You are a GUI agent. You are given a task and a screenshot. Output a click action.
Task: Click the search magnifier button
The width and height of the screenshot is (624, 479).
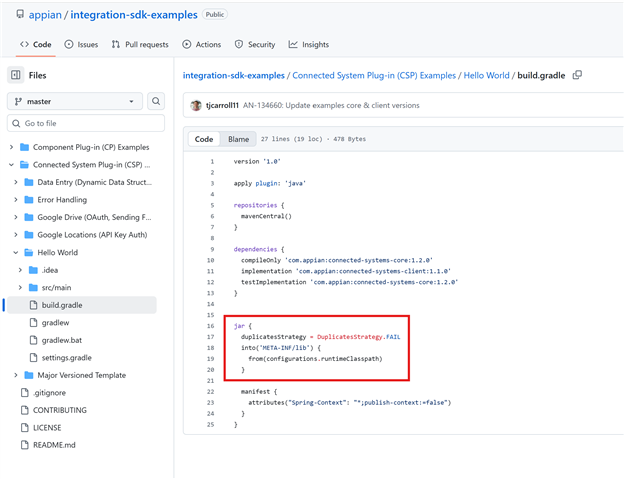(156, 101)
